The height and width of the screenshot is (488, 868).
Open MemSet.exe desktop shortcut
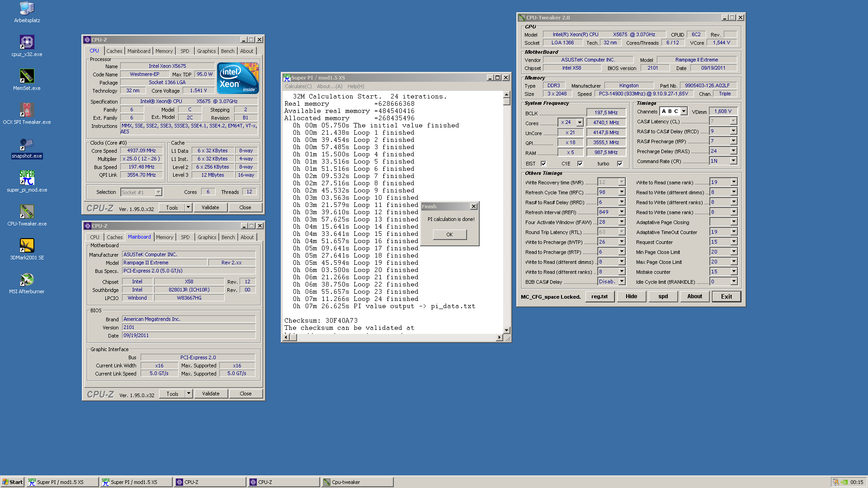(x=27, y=80)
